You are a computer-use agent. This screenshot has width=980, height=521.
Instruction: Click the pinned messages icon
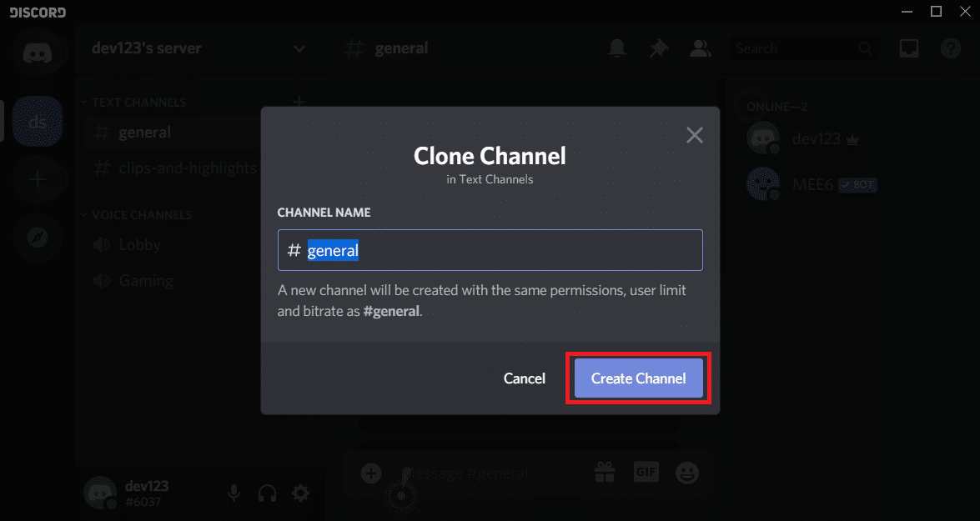point(658,48)
